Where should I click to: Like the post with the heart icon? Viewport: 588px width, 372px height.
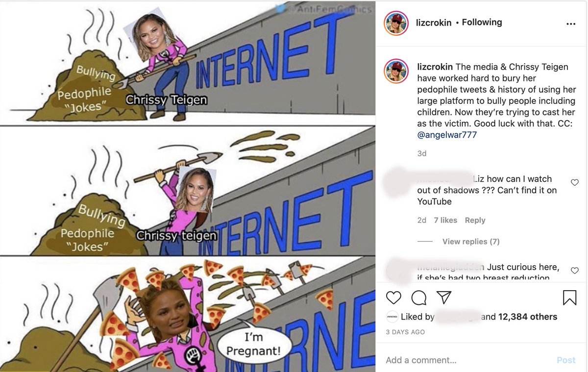point(393,298)
